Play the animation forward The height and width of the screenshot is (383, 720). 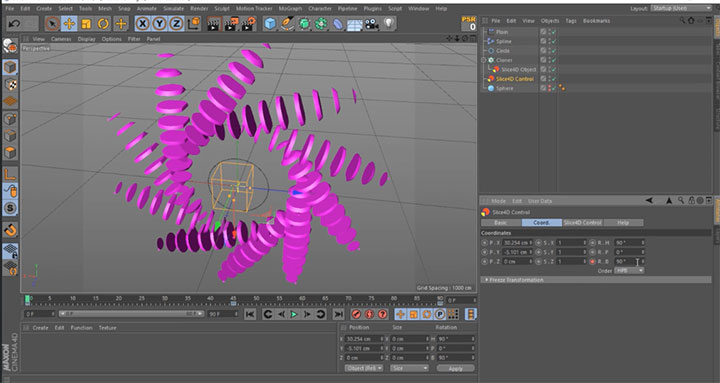click(x=294, y=315)
